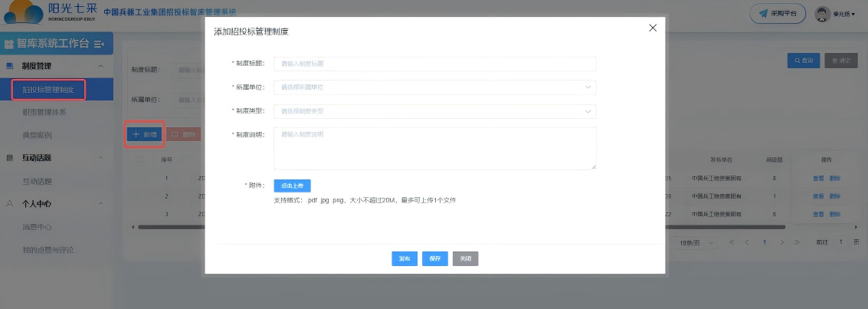868x309 pixels.
Task: Click the 制度标题 input field in dialog
Action: 434,64
